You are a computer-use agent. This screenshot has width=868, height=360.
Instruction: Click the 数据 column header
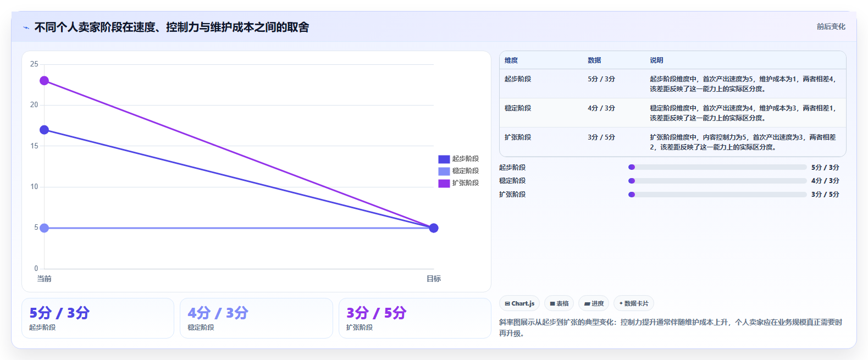tap(594, 60)
